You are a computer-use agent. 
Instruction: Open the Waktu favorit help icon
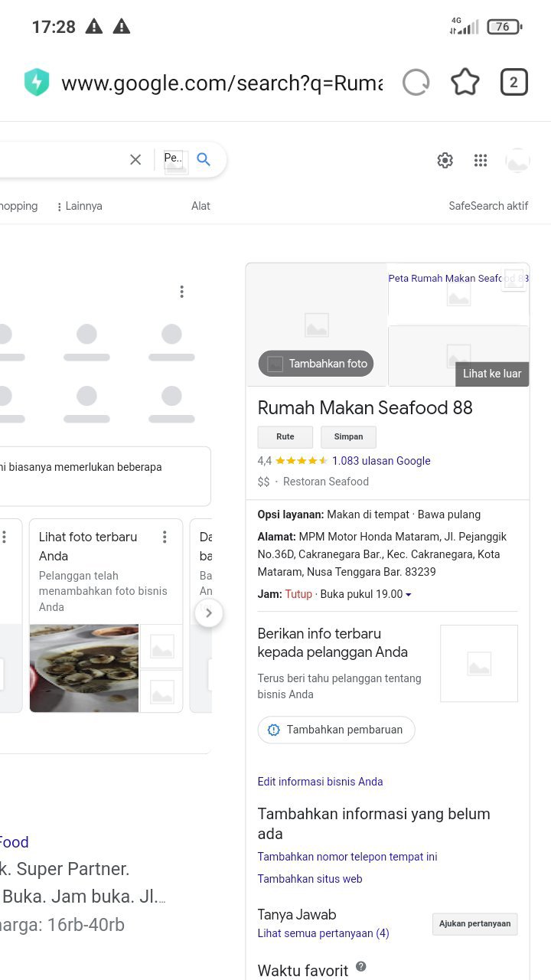[x=360, y=967]
